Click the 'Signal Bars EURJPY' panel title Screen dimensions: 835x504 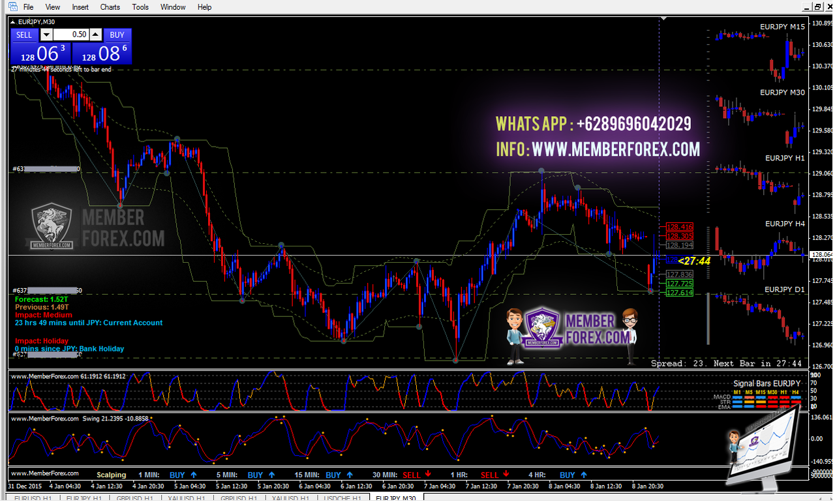tap(767, 383)
